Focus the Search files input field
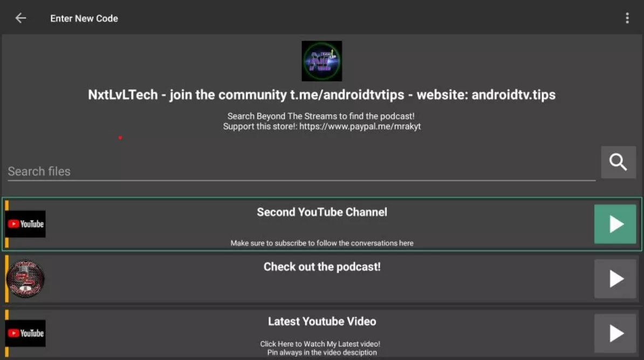This screenshot has height=360, width=644. click(301, 171)
